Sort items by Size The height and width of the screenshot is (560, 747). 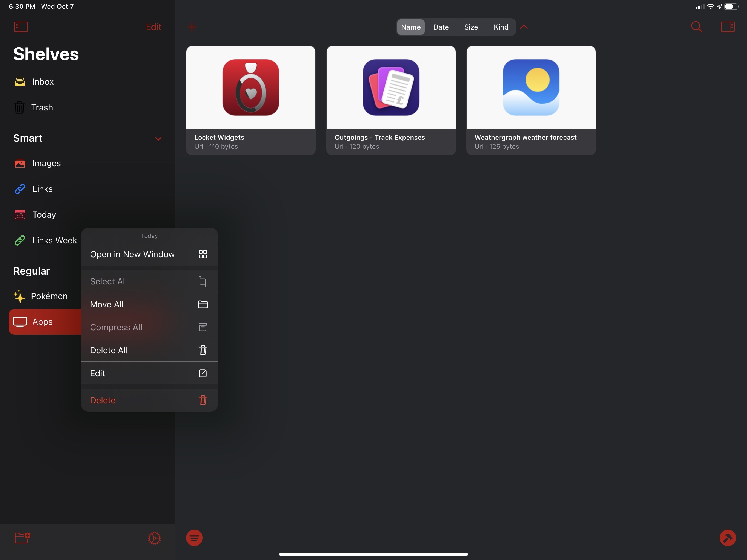(x=471, y=27)
